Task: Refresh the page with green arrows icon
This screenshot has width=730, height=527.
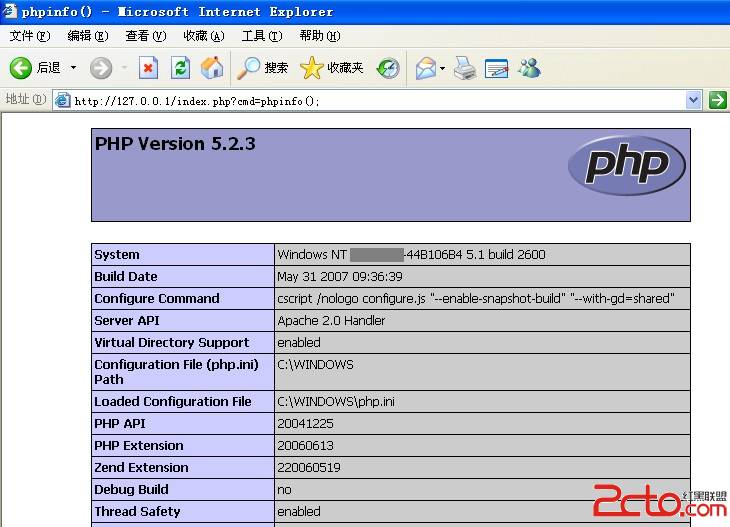Action: [x=180, y=68]
